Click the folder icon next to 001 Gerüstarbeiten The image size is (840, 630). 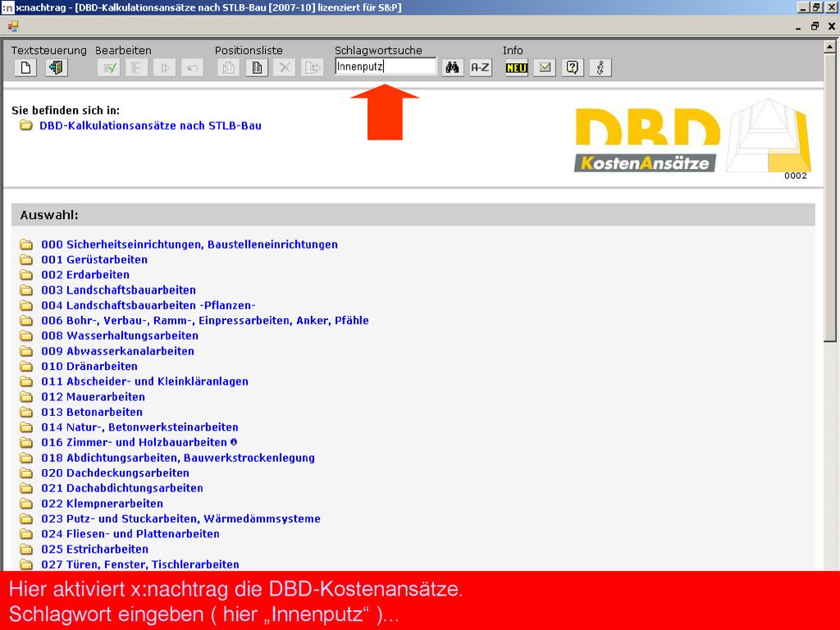[26, 260]
